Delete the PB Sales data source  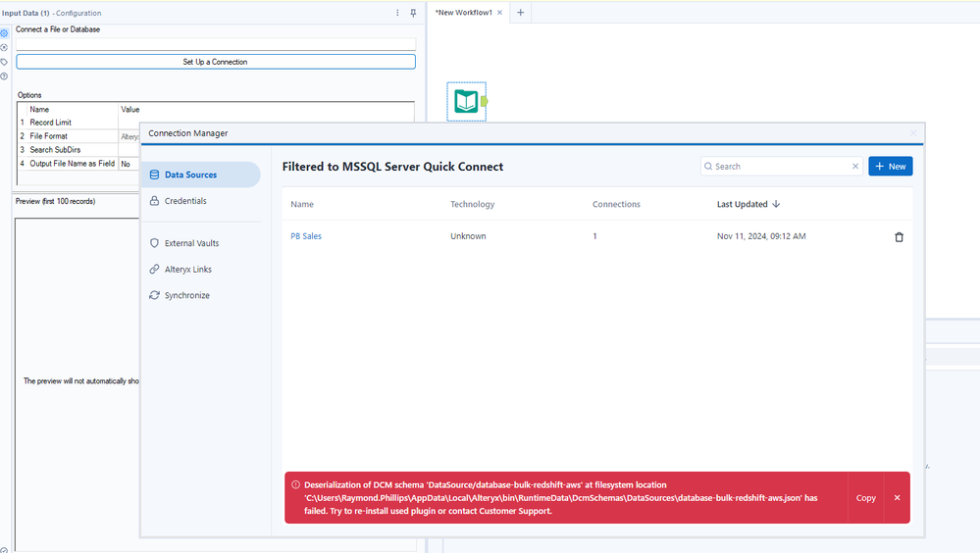pyautogui.click(x=899, y=237)
